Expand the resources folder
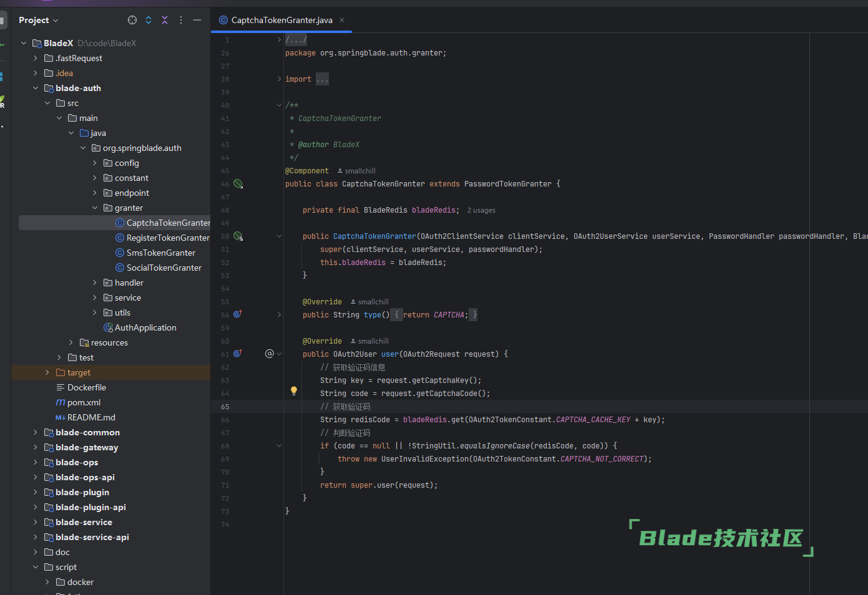The image size is (868, 595). click(x=71, y=342)
